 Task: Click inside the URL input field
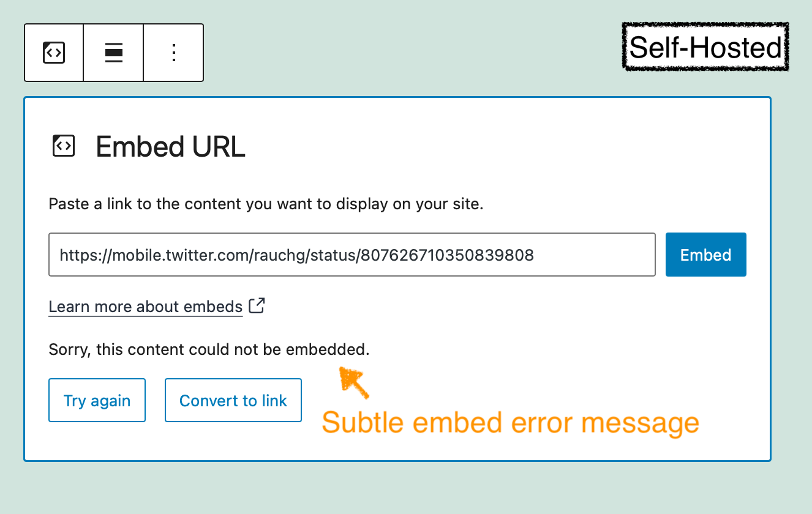point(352,255)
